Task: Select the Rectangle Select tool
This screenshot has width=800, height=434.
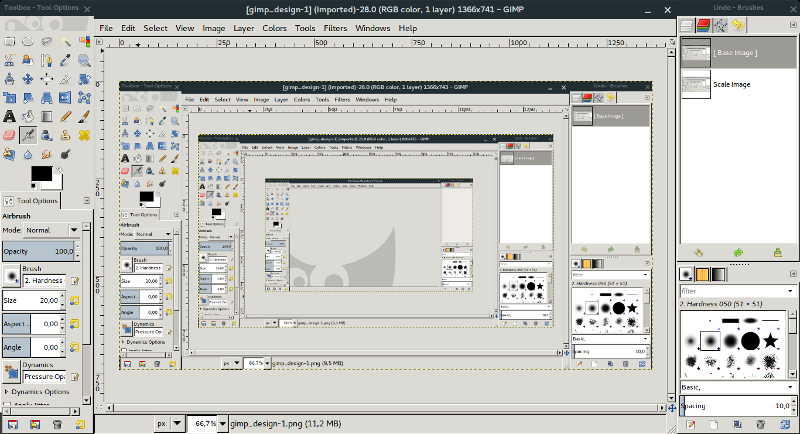Action: (x=9, y=42)
